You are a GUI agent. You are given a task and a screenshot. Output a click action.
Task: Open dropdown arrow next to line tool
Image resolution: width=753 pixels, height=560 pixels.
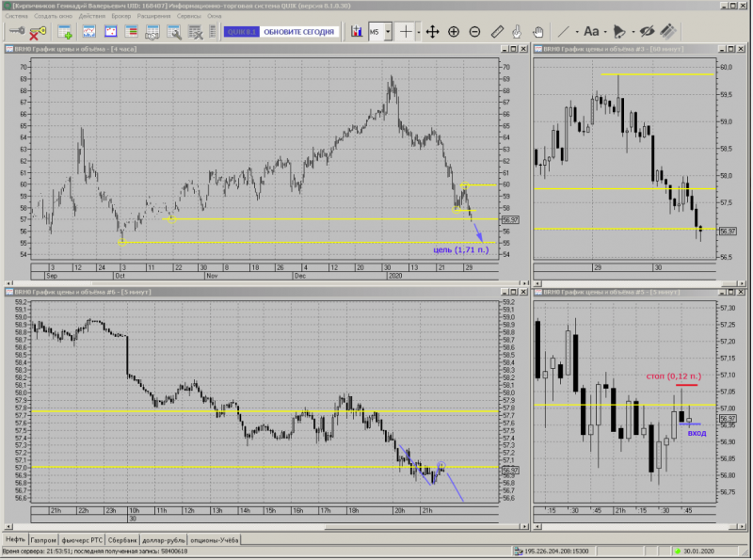577,32
